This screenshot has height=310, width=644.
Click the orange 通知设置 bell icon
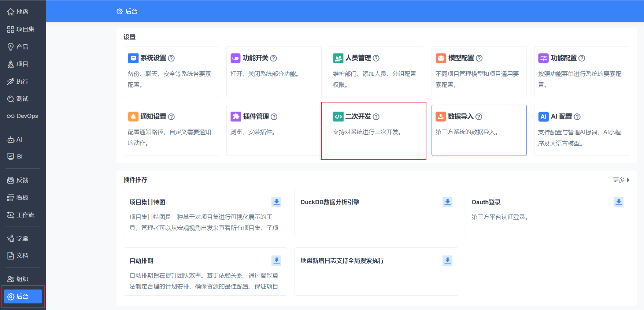coord(133,117)
